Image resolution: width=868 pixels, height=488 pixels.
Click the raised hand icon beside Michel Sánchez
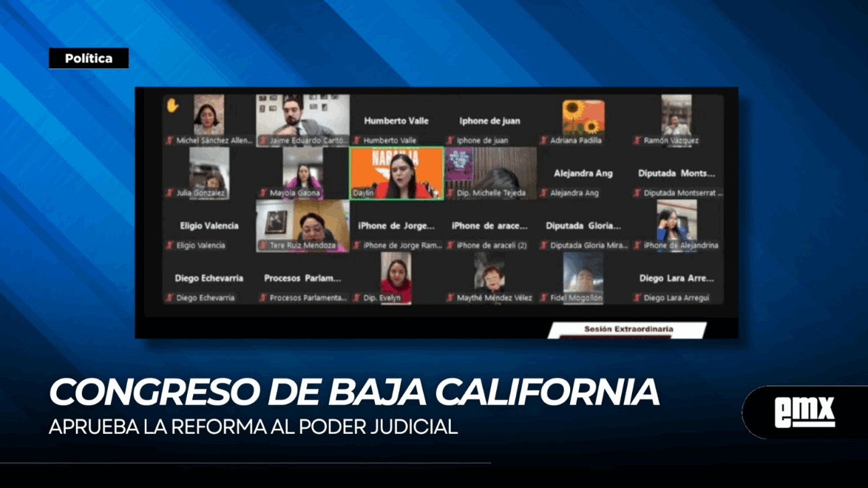tap(172, 105)
